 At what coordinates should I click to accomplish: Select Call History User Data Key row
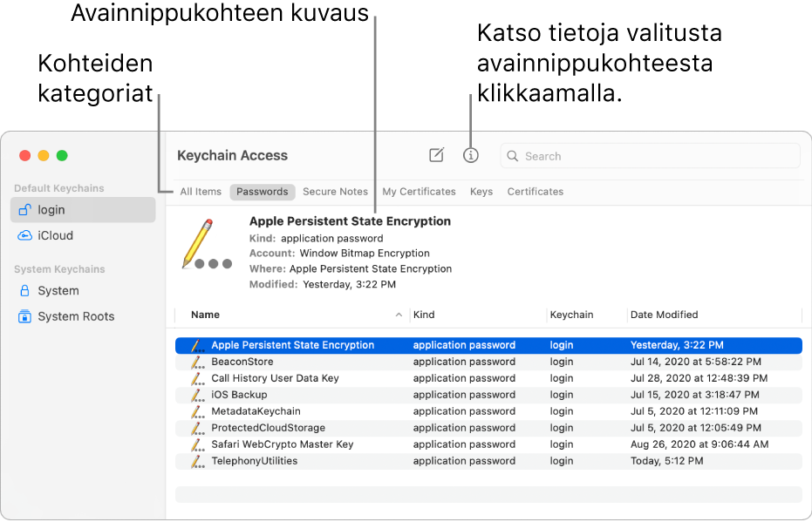pos(488,378)
